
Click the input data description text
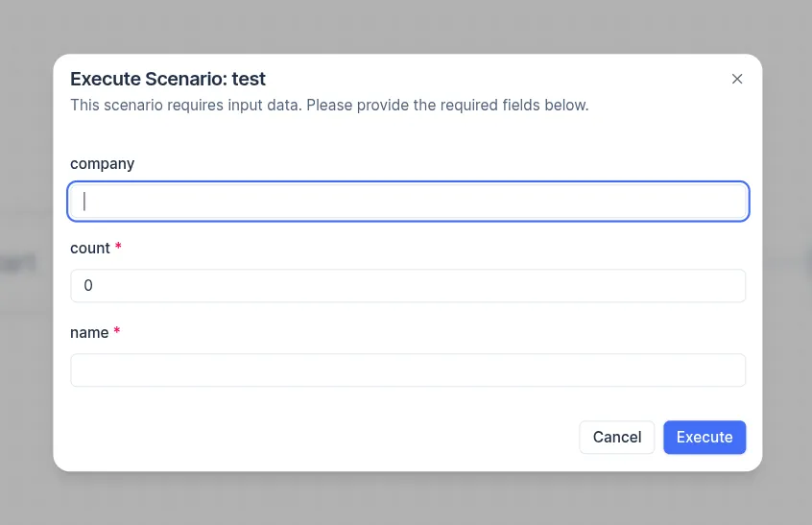tap(329, 105)
